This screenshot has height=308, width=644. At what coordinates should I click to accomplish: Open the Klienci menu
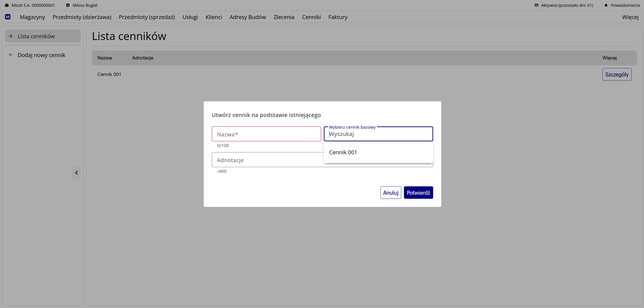(214, 17)
